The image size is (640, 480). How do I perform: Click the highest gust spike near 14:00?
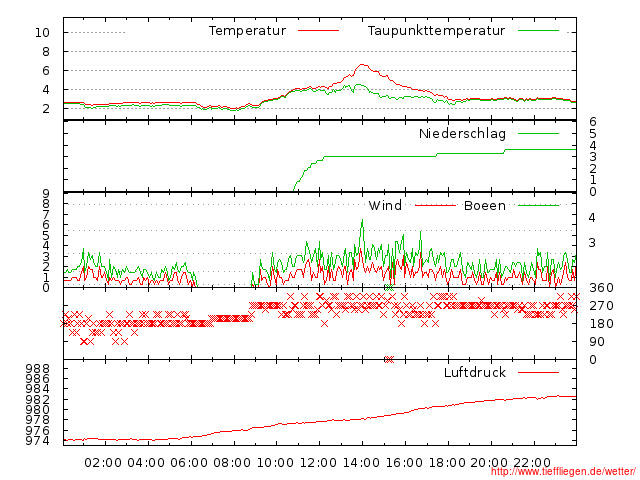pos(362,220)
